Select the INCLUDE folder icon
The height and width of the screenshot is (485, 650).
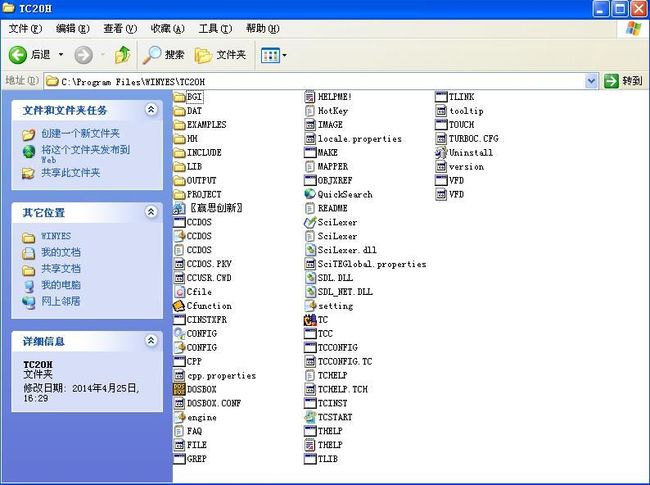[x=179, y=153]
